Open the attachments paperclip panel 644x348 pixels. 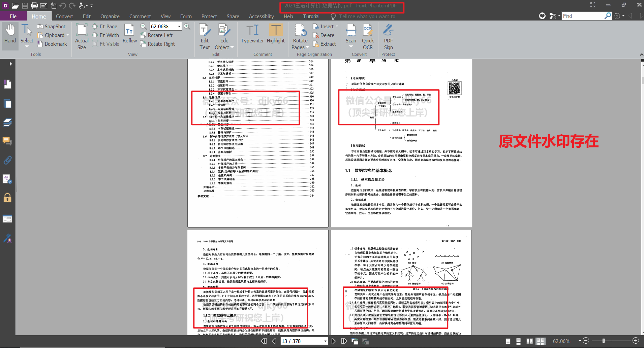pyautogui.click(x=7, y=160)
